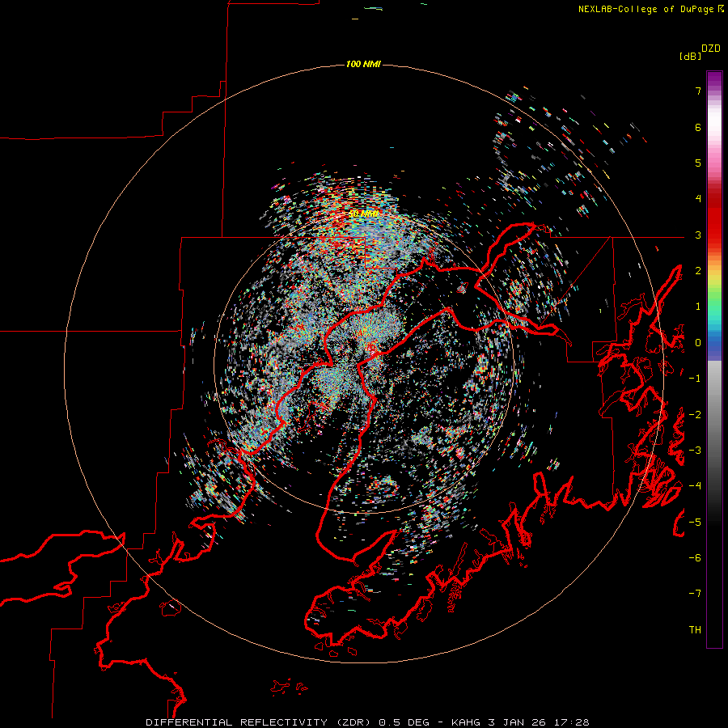Screen dimensions: 728x728
Task: Click the 7 value on color scale
Action: pos(698,91)
